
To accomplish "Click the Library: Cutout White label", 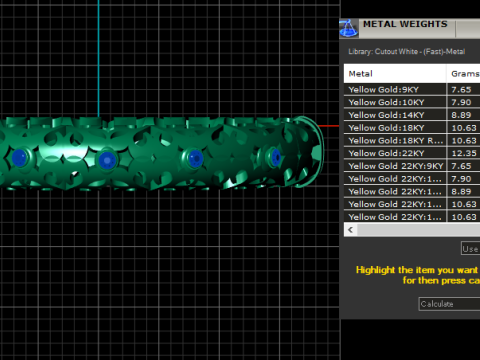I will (x=406, y=52).
